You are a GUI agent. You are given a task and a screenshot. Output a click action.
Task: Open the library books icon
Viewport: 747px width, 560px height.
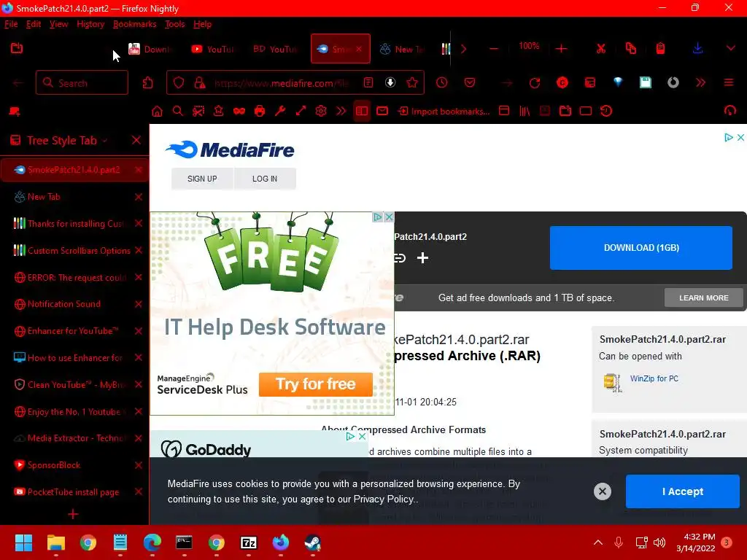pos(525,111)
